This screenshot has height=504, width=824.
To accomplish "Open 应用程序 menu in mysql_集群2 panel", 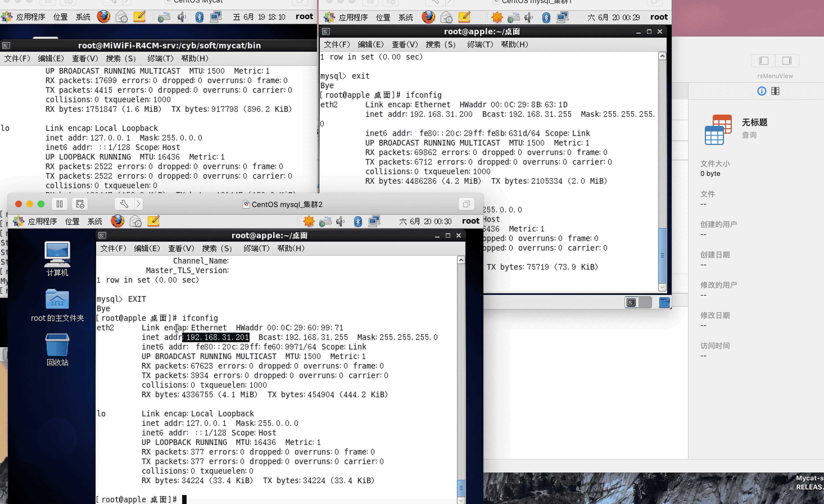I will pyautogui.click(x=42, y=221).
